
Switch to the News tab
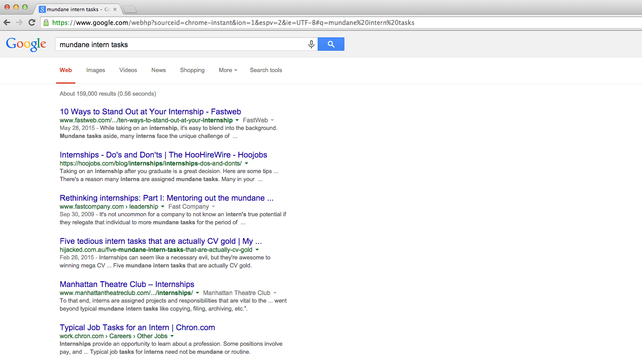159,70
